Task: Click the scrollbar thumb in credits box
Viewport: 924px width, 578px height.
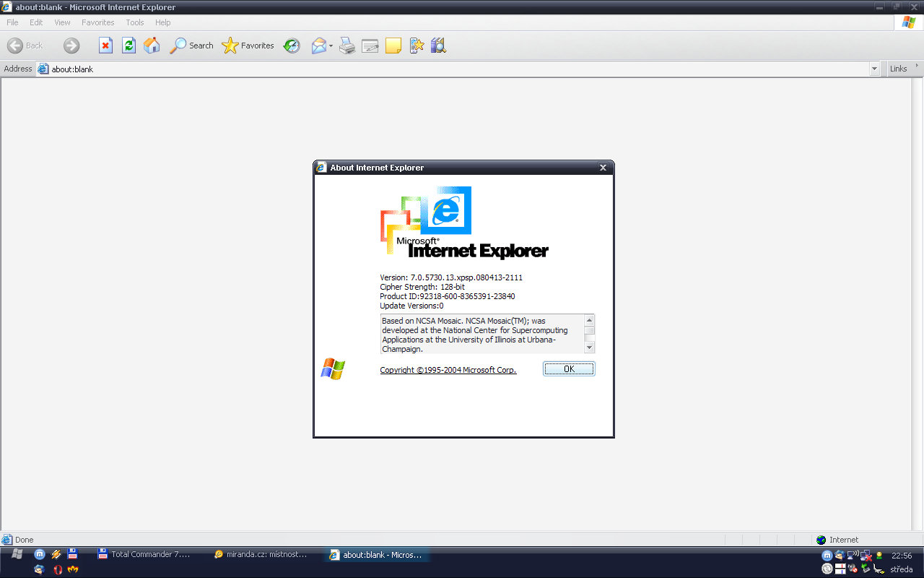Action: [x=590, y=330]
